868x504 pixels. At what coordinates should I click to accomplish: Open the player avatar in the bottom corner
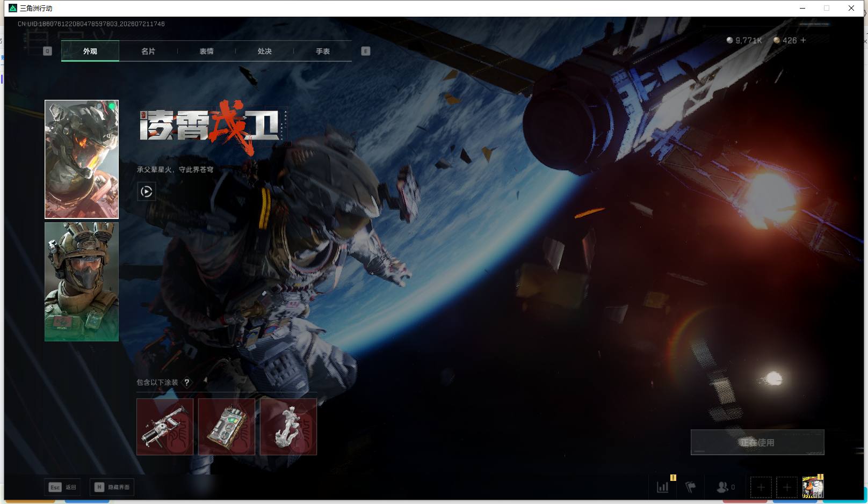pos(813,487)
